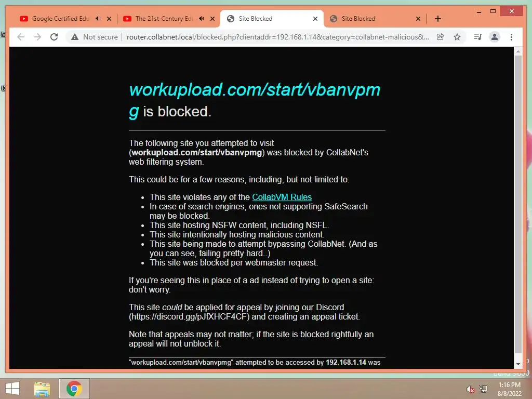Image resolution: width=532 pixels, height=399 pixels.
Task: Open the Chrome profile avatar
Action: click(x=495, y=37)
